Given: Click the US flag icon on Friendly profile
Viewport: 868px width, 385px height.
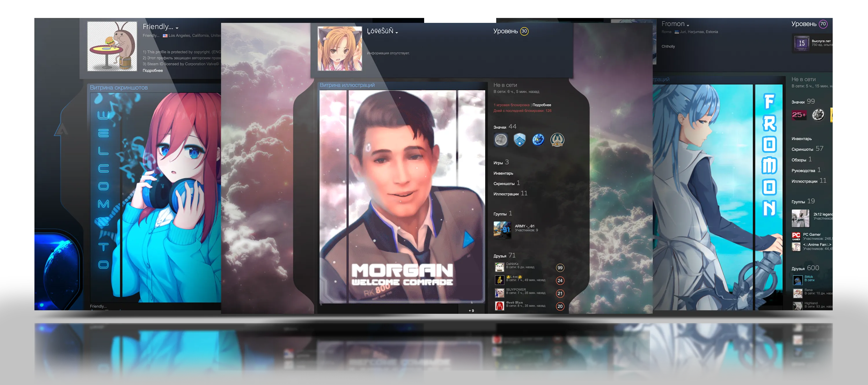Looking at the screenshot, I should tap(165, 35).
